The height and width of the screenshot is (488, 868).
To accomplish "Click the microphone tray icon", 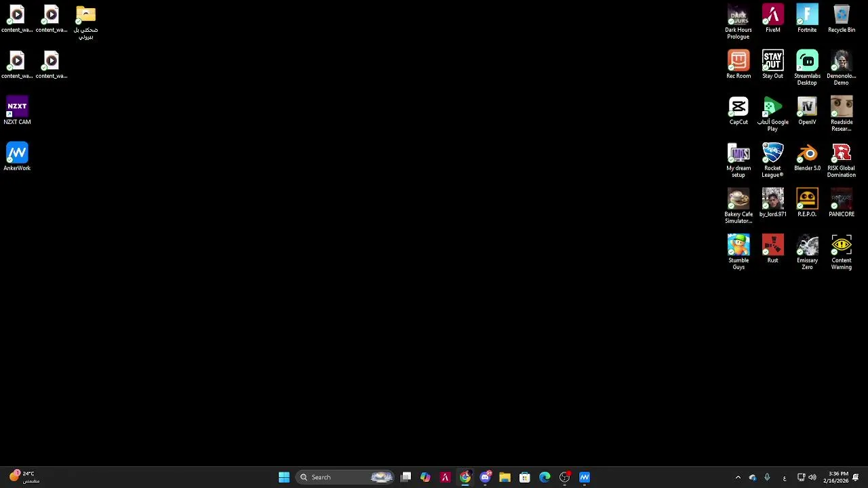I will 767,477.
